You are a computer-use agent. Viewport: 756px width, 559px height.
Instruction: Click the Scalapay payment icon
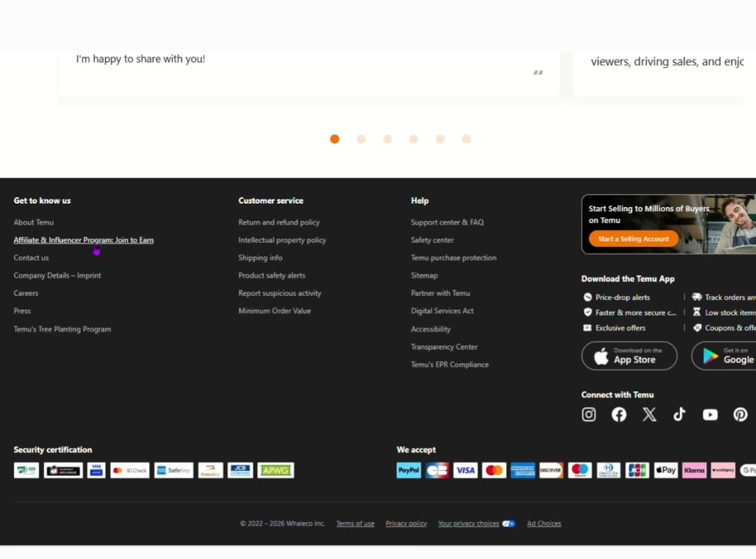tap(723, 470)
